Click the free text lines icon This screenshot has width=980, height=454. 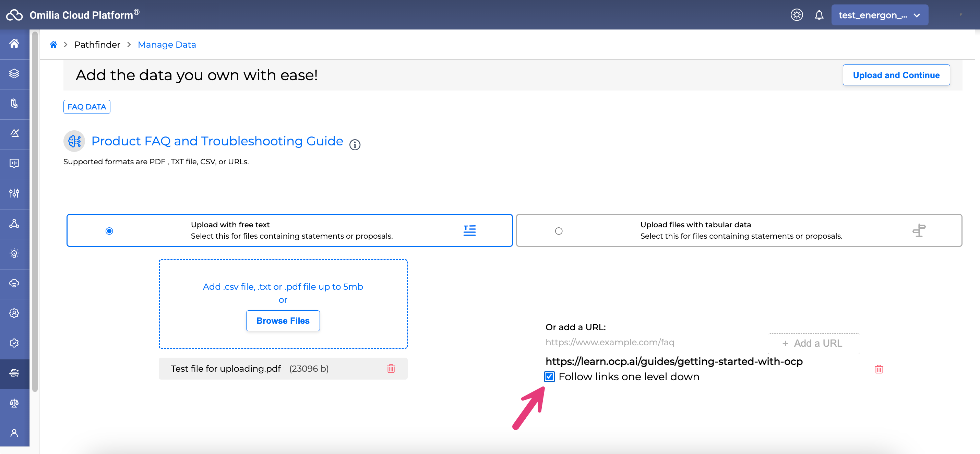[x=469, y=230]
